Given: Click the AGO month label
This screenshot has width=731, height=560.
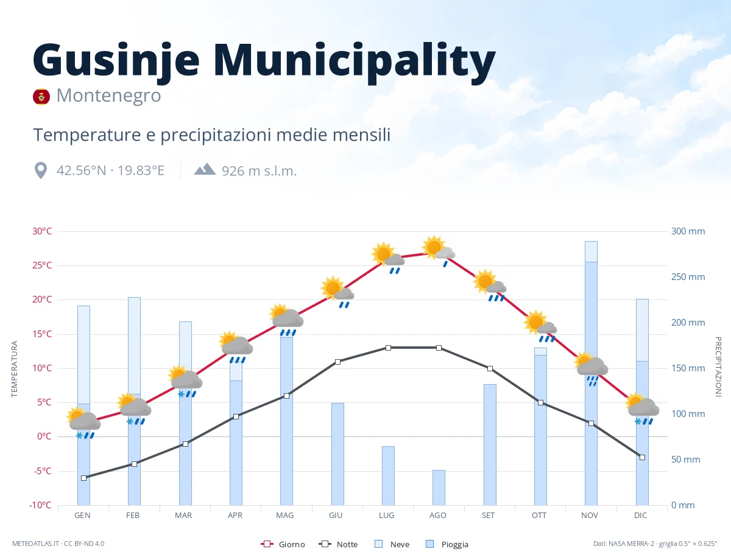Looking at the screenshot, I should tap(437, 516).
